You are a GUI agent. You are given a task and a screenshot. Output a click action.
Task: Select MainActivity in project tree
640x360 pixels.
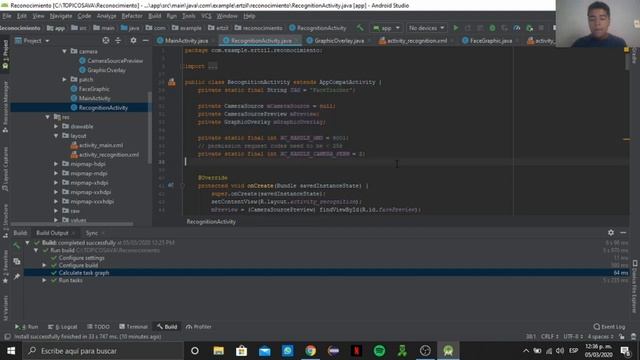point(90,98)
